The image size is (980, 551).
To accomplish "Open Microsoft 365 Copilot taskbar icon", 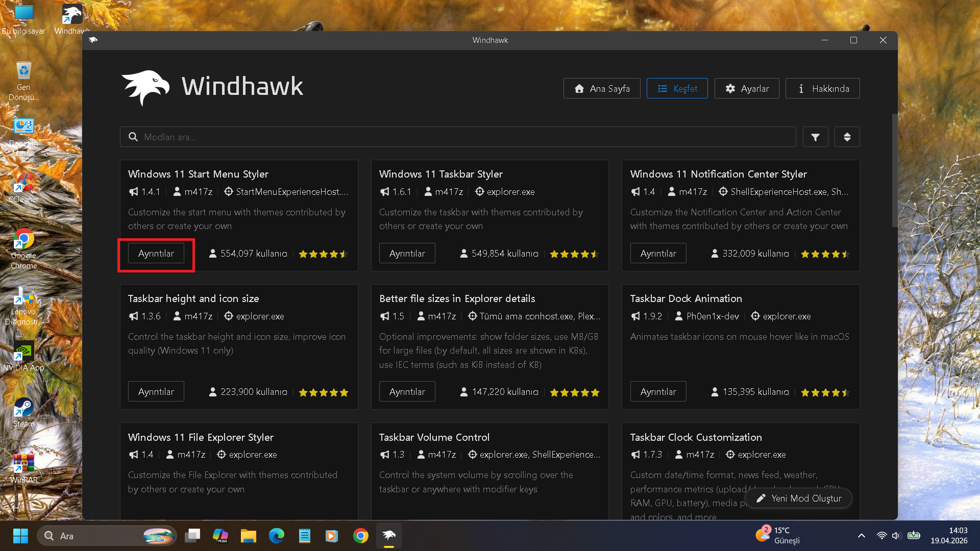I will tap(220, 536).
